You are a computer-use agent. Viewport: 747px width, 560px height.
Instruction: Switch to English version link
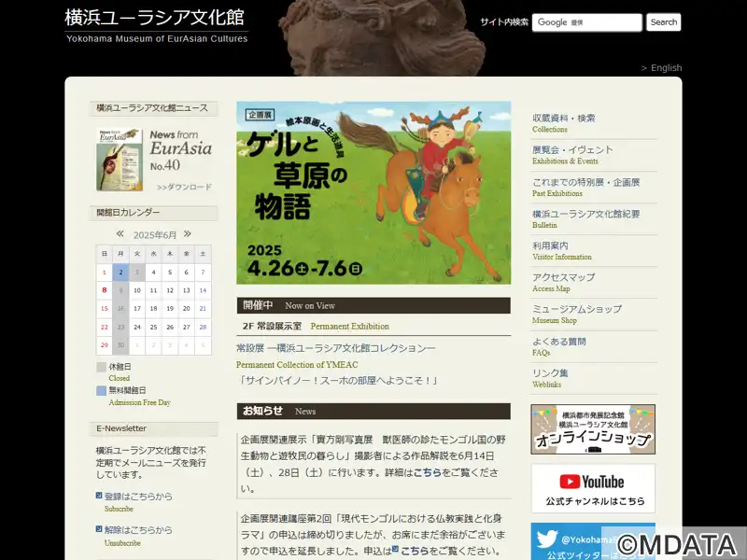click(x=662, y=68)
